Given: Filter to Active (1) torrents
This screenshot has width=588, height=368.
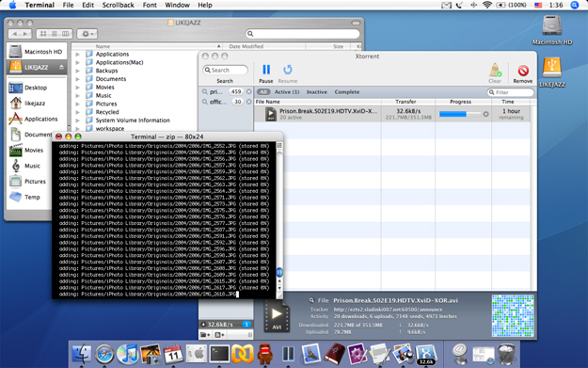Looking at the screenshot, I should (x=287, y=92).
